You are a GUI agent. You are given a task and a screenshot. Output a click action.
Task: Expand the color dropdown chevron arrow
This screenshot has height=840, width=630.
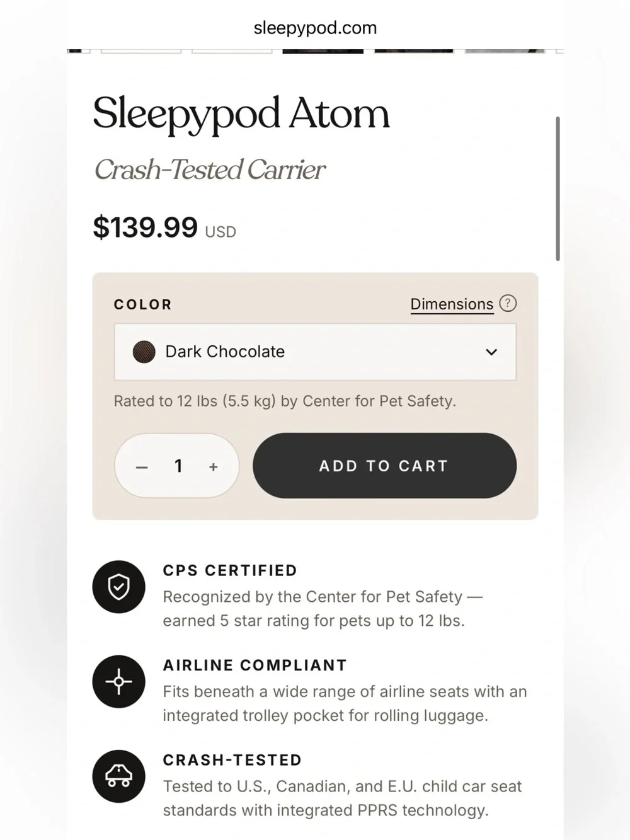tap(491, 352)
